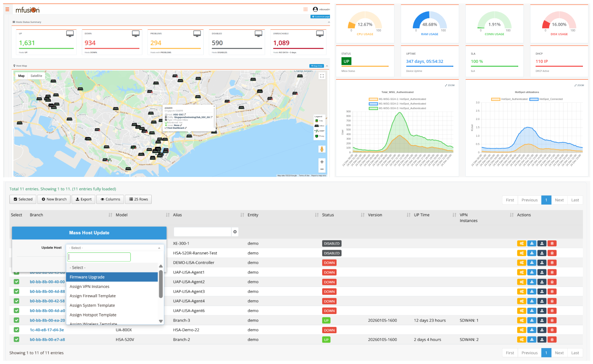Click the yellow gears icon for UAP-LISA-Agent2

(x=522, y=282)
